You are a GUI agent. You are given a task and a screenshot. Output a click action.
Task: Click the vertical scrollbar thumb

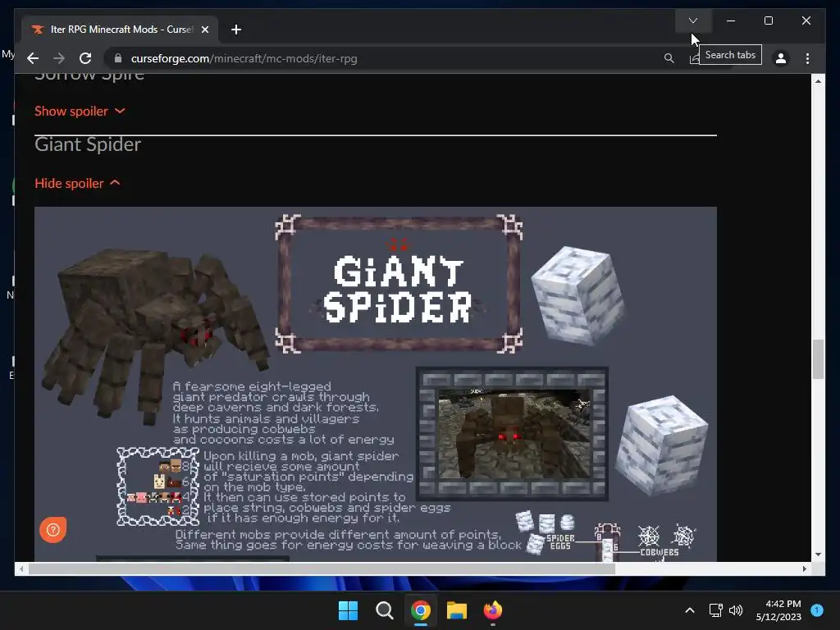pyautogui.click(x=818, y=359)
